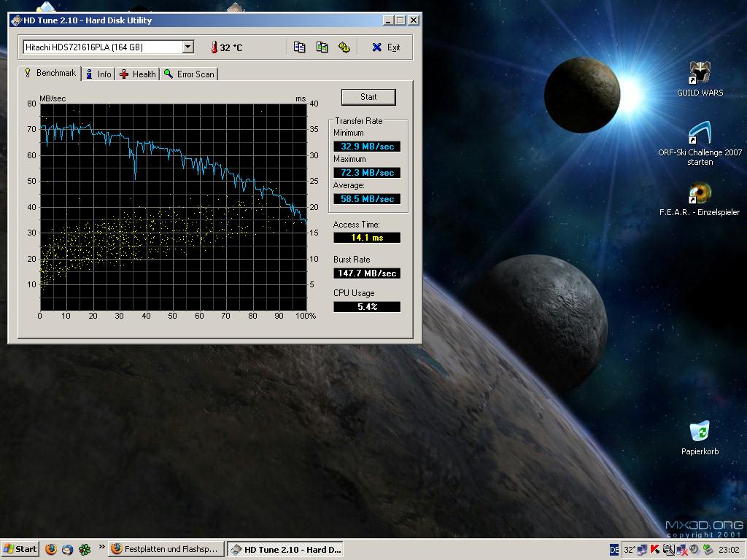Screen dimensions: 747x560
Task: Click the 72.3 MB/sec maximum value
Action: (x=368, y=172)
